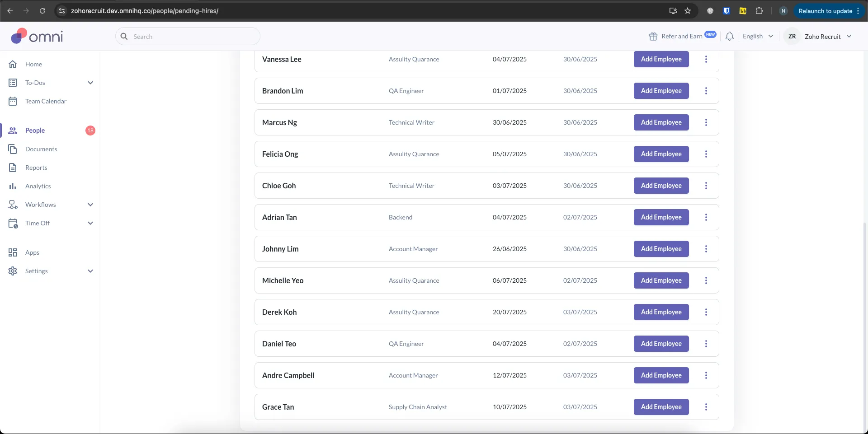Add Employee for Brandon Lim

coord(661,91)
